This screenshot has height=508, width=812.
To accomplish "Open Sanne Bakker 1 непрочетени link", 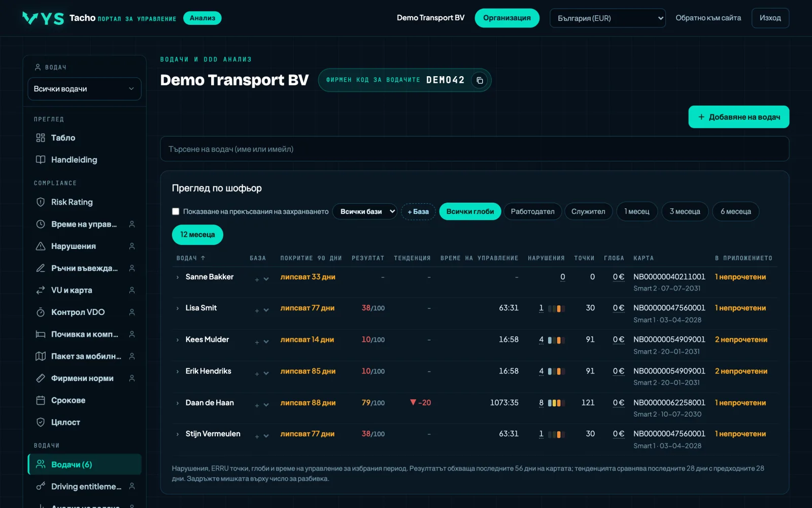I will click(x=740, y=277).
